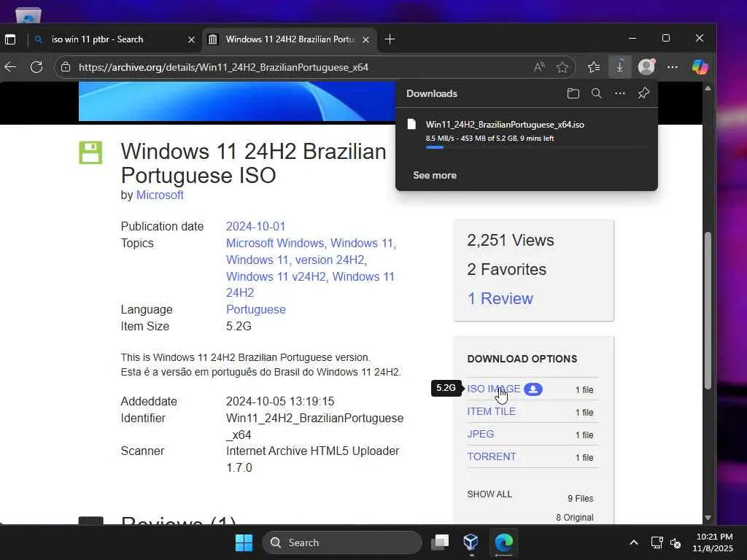Toggle the Downloads toolbar button
747x560 pixels.
[x=620, y=67]
